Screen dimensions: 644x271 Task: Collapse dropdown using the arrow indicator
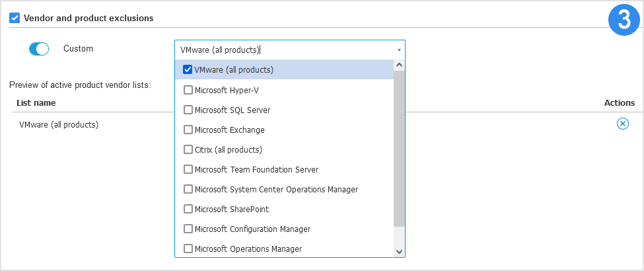point(399,50)
